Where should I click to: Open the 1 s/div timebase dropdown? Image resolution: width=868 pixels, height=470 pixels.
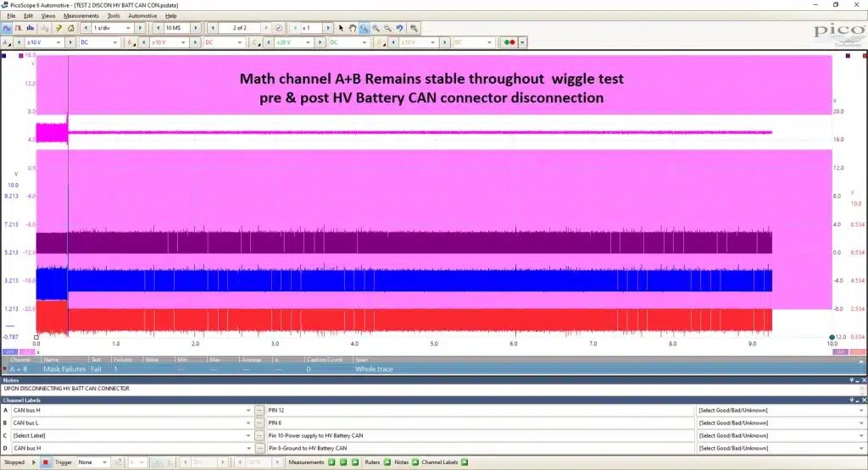coord(128,28)
